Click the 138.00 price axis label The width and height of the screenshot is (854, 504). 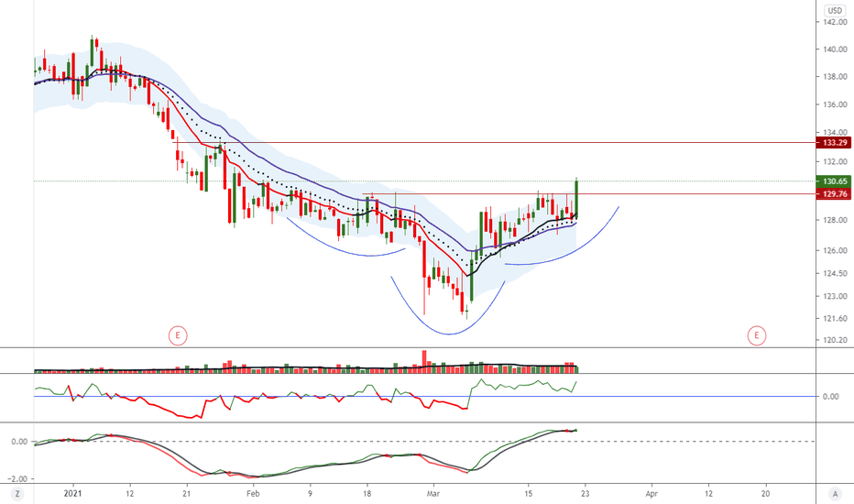click(835, 77)
